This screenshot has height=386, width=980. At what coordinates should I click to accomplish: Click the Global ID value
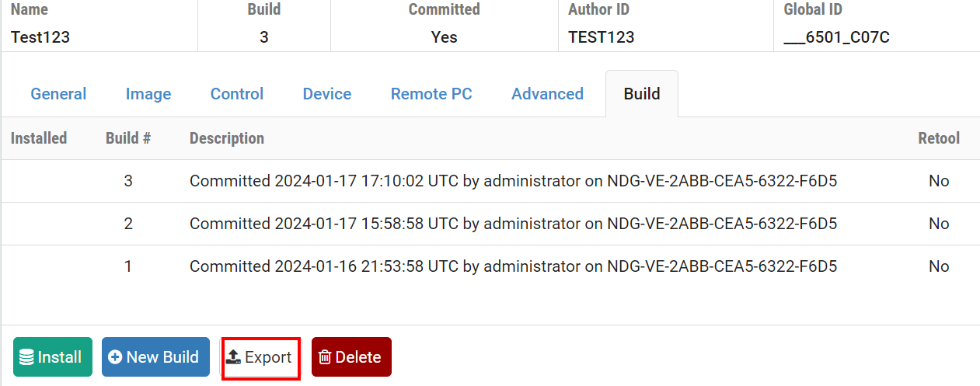836,37
